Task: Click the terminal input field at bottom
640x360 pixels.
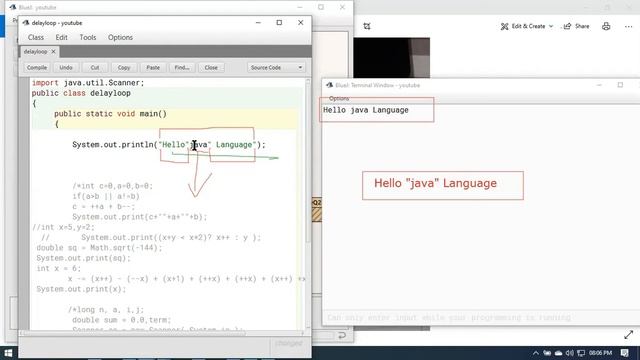Action: [482, 318]
